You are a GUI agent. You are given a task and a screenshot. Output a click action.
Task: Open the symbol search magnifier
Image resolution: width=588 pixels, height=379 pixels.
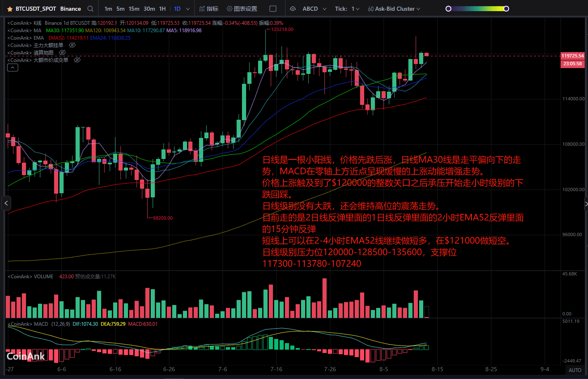[x=90, y=9]
